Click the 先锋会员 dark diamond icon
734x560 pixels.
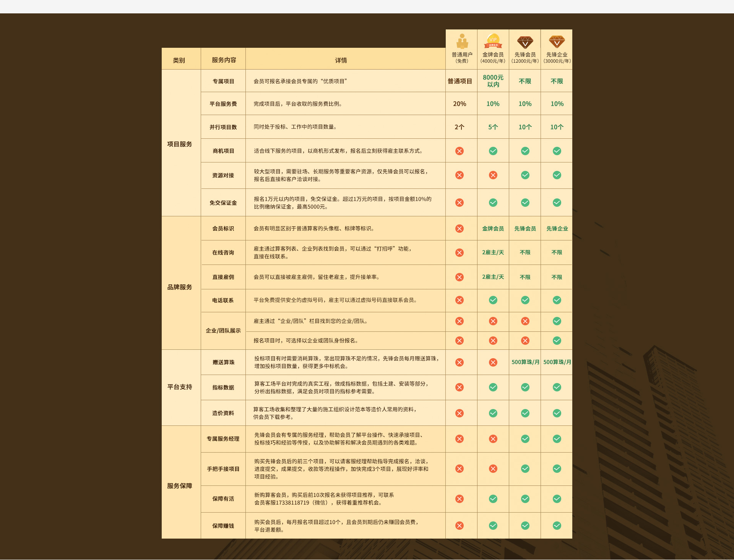tap(525, 42)
